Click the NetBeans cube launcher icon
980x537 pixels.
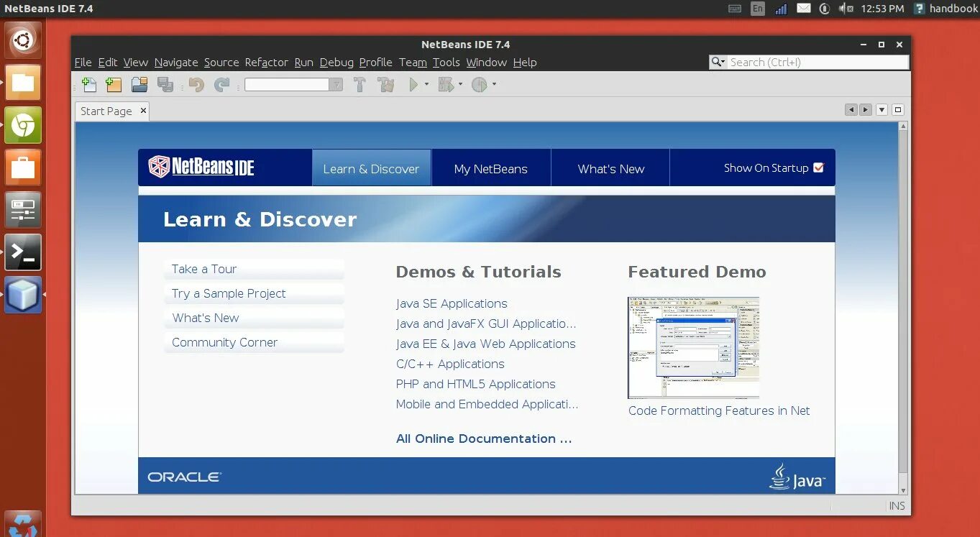click(23, 295)
